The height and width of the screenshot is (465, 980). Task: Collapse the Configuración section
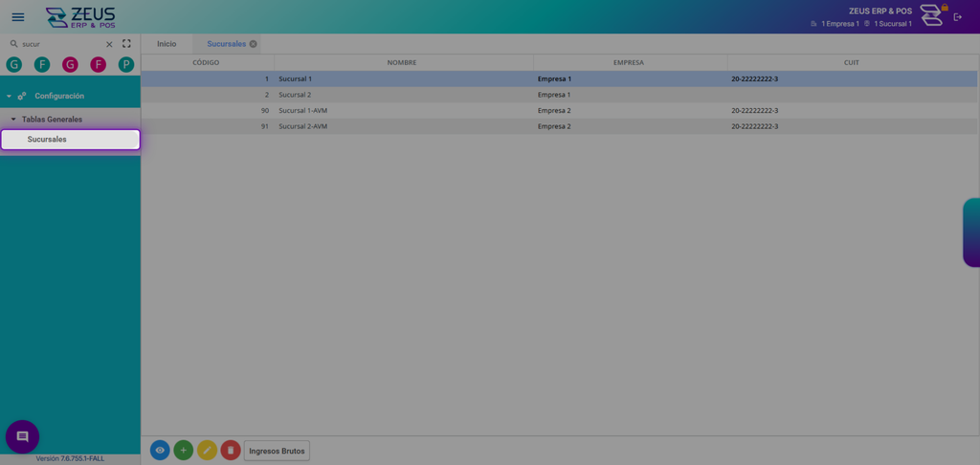click(9, 97)
